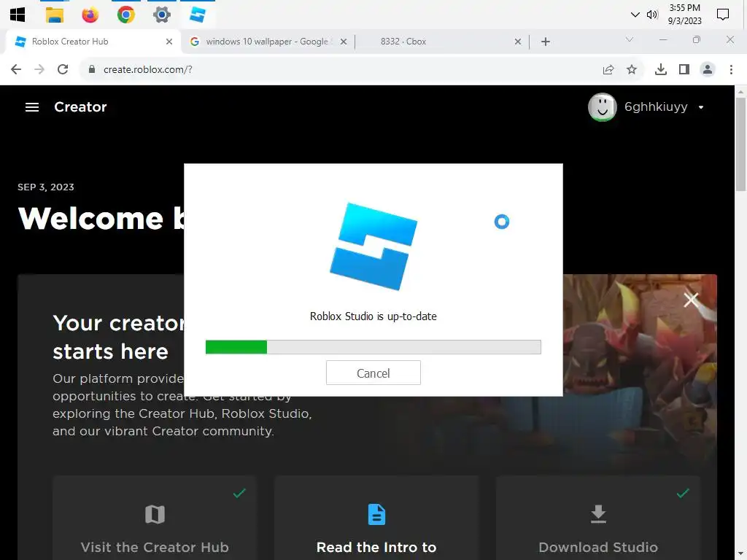The height and width of the screenshot is (560, 747).
Task: Click the Download Studio arrow icon
Action: tap(598, 514)
